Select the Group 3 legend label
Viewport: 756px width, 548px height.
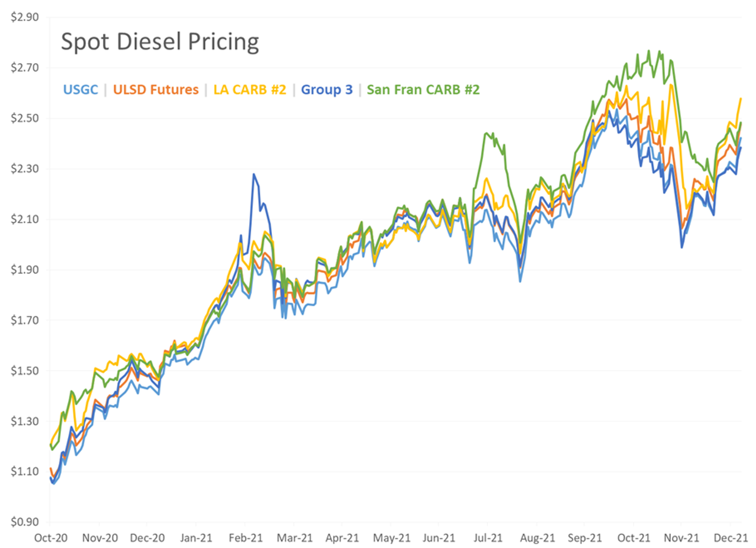pos(327,89)
